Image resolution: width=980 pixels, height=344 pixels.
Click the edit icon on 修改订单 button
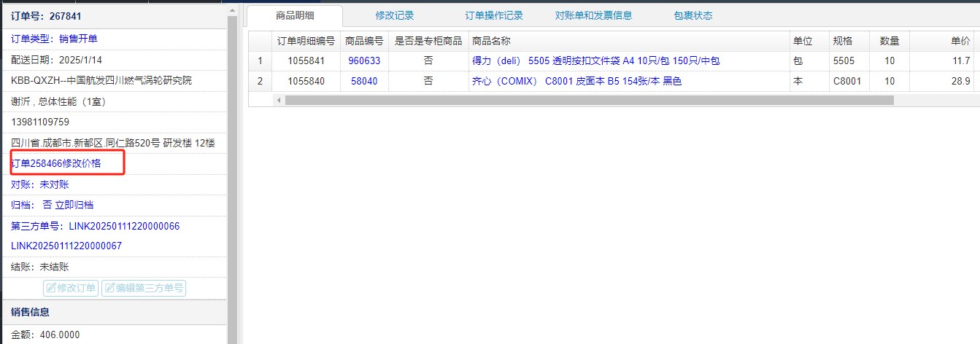(51, 288)
